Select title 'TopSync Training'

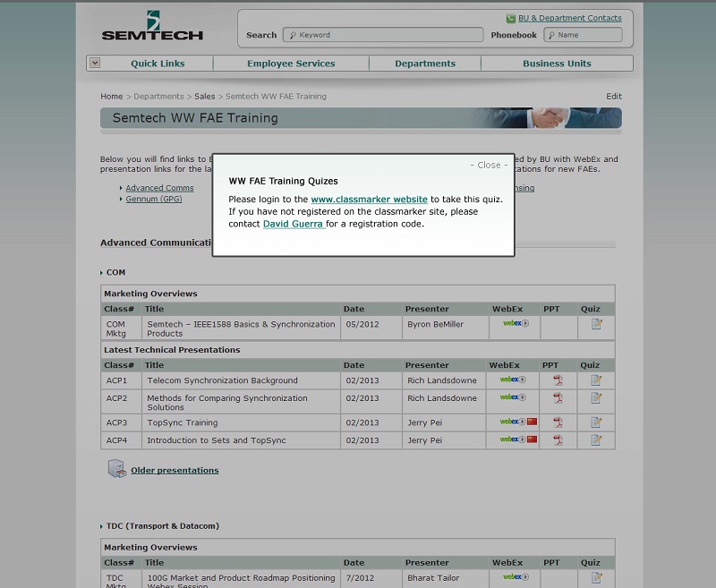point(183,422)
